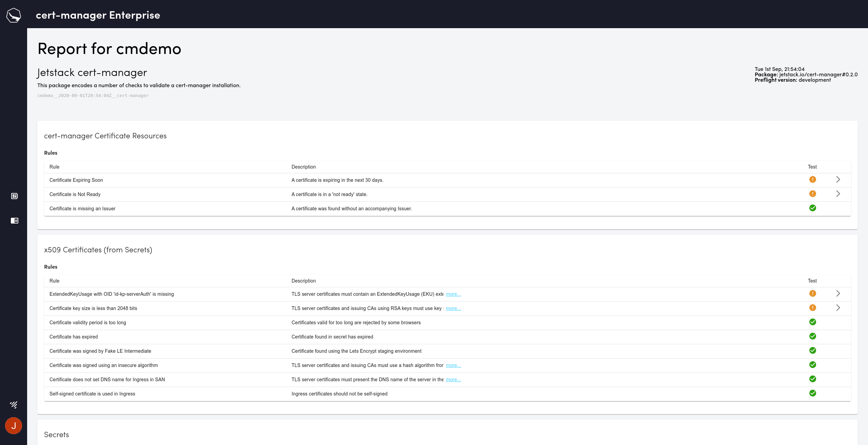
Task: Click the Jetstack logo icon above the avatar
Action: tap(14, 405)
